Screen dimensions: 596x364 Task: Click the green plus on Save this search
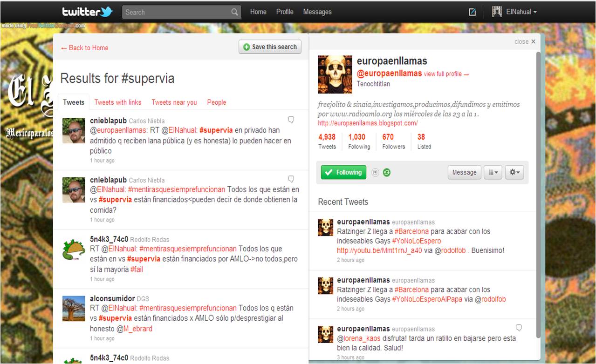coord(247,47)
